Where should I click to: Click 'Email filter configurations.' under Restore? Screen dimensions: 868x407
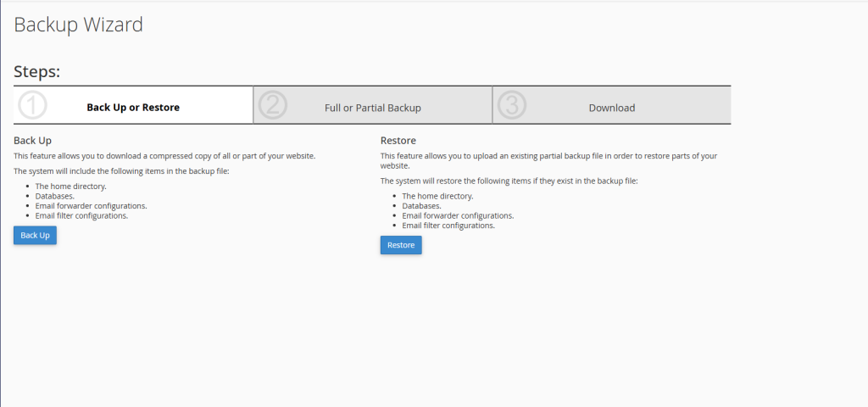tap(448, 226)
